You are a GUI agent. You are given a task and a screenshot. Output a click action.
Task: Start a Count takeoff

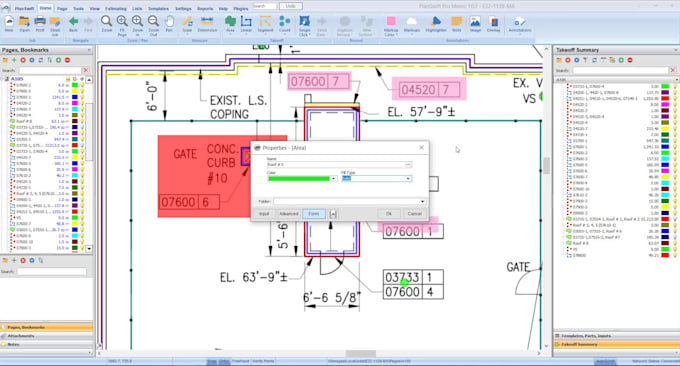pyautogui.click(x=285, y=24)
